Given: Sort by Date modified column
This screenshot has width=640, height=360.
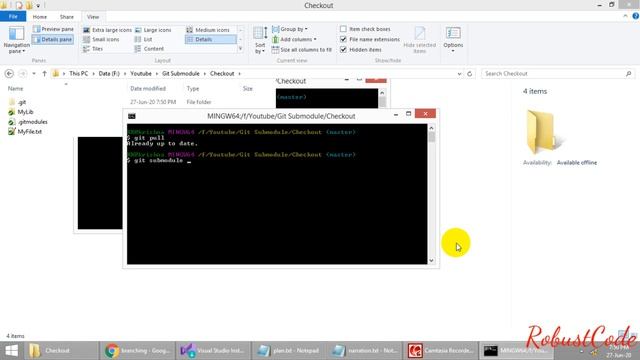Looking at the screenshot, I should [148, 89].
